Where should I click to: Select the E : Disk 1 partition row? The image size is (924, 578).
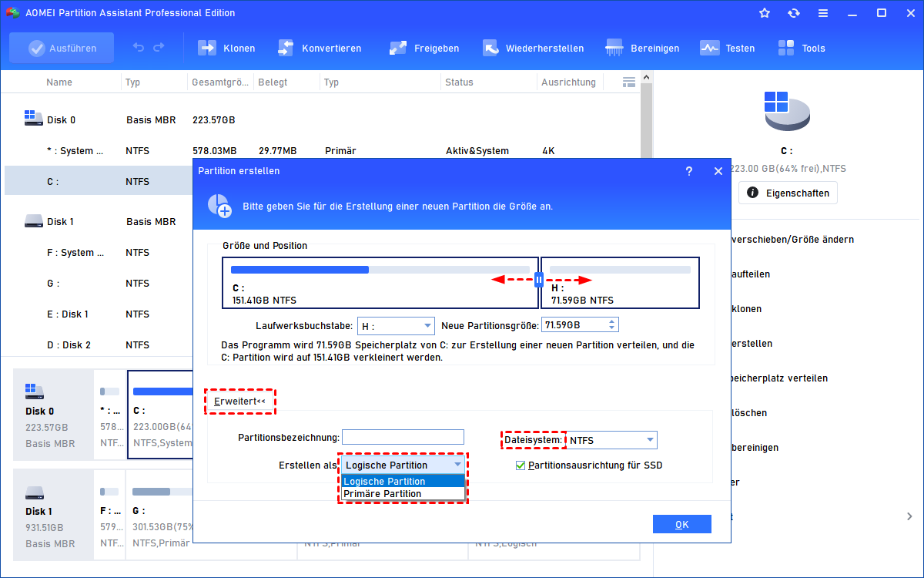[99, 314]
